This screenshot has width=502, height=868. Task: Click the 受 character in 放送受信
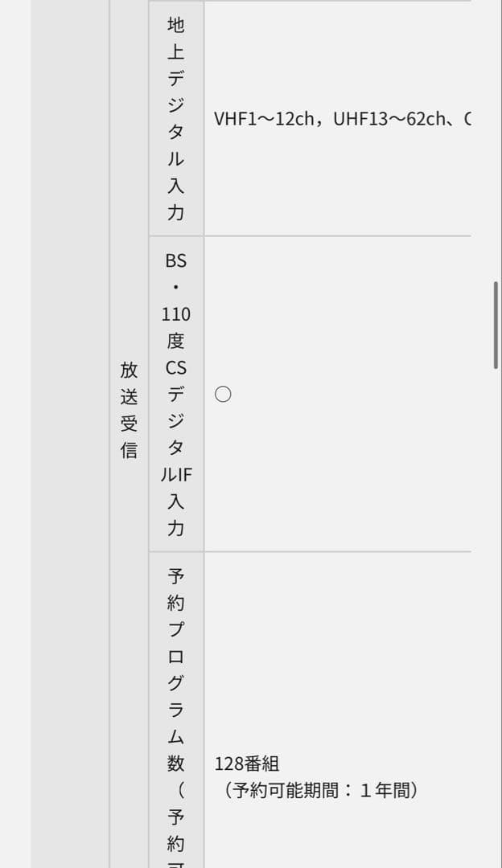click(x=129, y=424)
